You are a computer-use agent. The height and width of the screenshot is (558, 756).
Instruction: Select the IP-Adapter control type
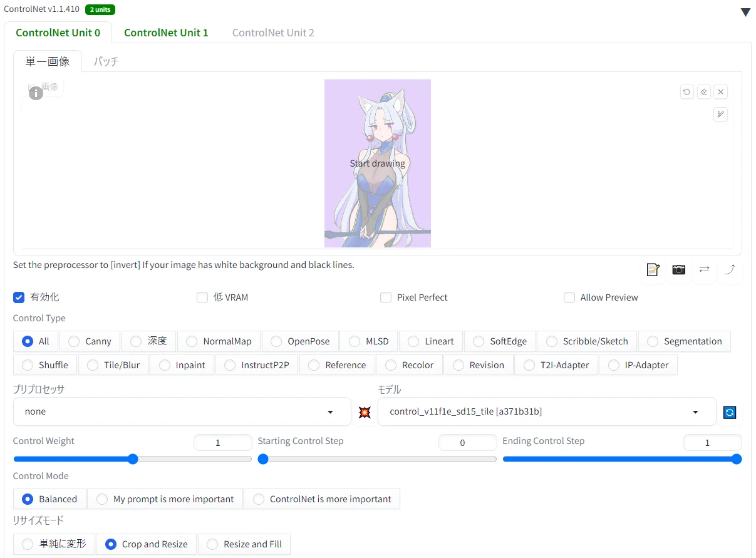click(638, 365)
